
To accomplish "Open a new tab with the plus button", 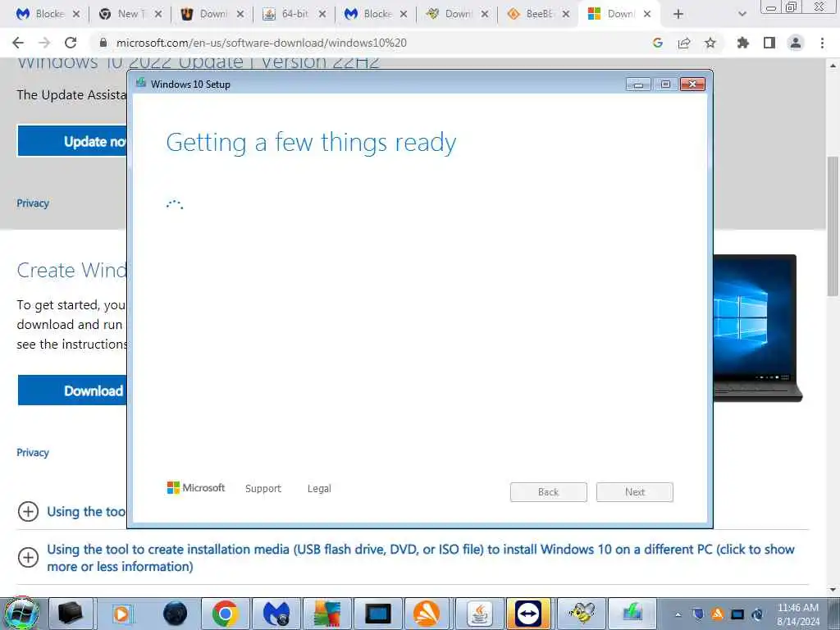I will pyautogui.click(x=678, y=14).
